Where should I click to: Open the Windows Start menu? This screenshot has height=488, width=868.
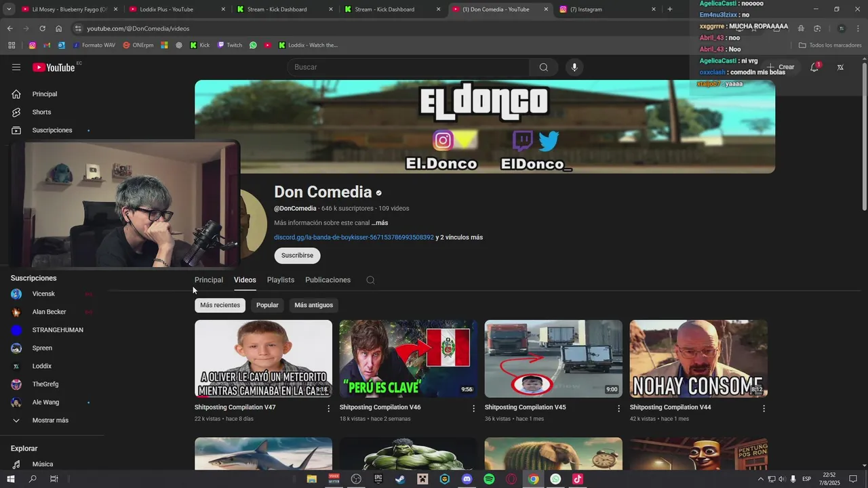click(10, 479)
